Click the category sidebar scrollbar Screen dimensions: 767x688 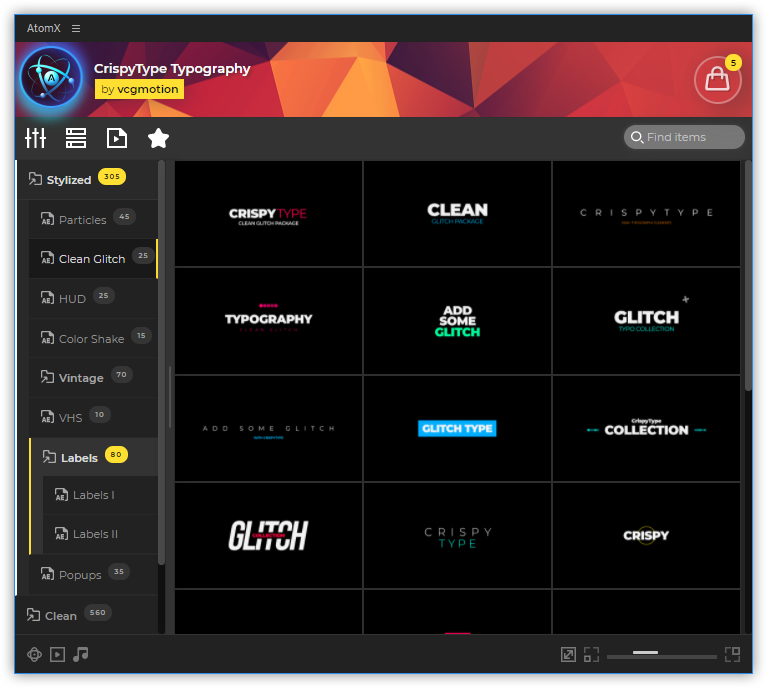[161, 362]
